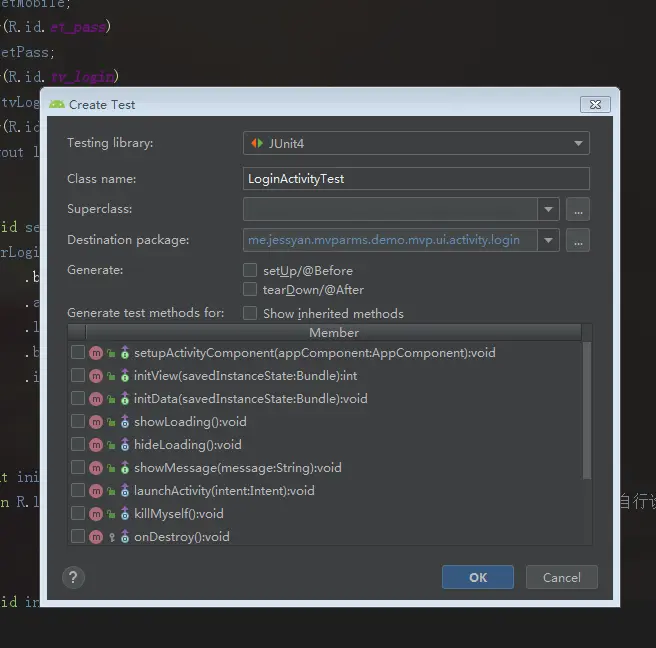
Task: Check the initData method checkbox
Action: (x=78, y=399)
